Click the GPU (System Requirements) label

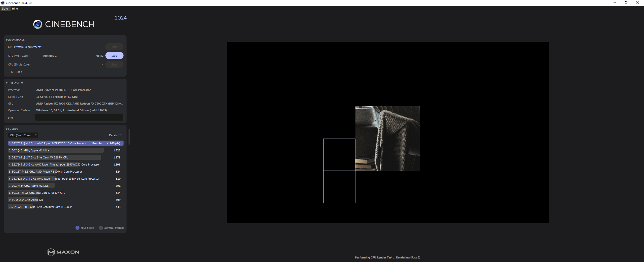pos(25,47)
